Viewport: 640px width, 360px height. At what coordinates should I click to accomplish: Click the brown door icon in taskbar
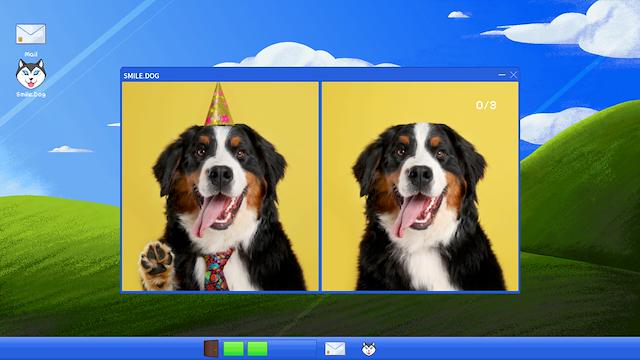pyautogui.click(x=211, y=349)
